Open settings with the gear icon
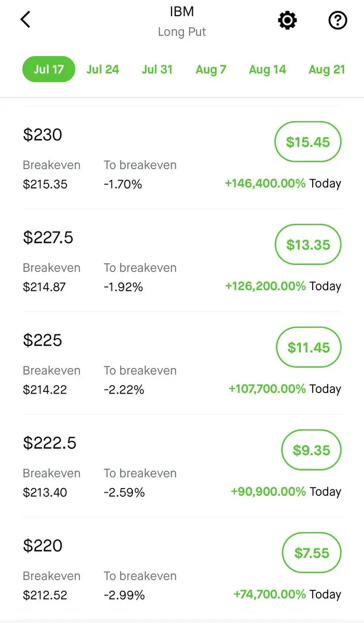 287,21
